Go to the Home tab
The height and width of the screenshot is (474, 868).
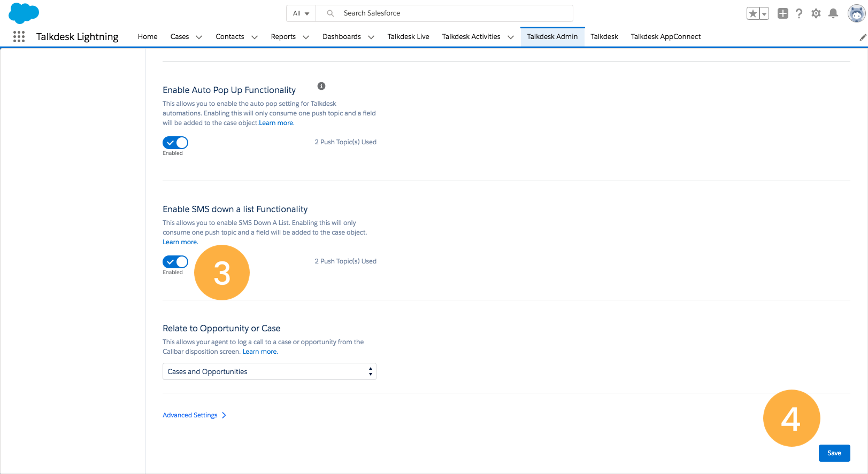click(x=148, y=37)
